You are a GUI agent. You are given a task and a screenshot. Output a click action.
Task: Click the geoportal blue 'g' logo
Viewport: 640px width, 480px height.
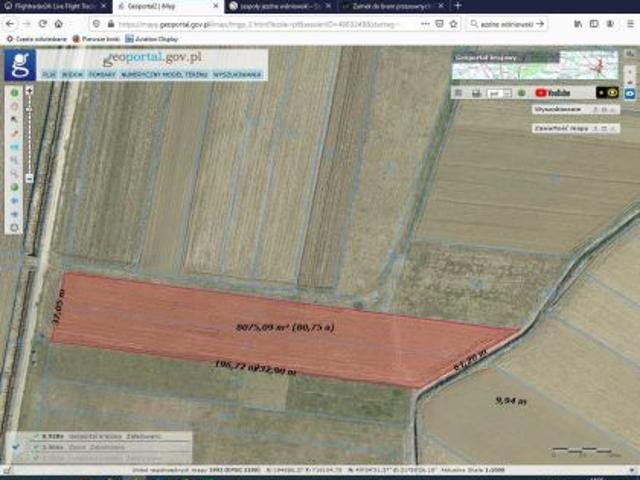tap(20, 64)
